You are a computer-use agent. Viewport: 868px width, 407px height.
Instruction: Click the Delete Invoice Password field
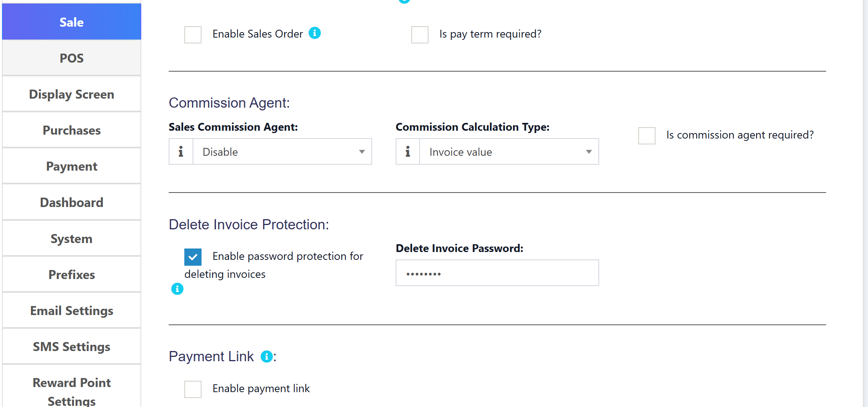pyautogui.click(x=497, y=273)
